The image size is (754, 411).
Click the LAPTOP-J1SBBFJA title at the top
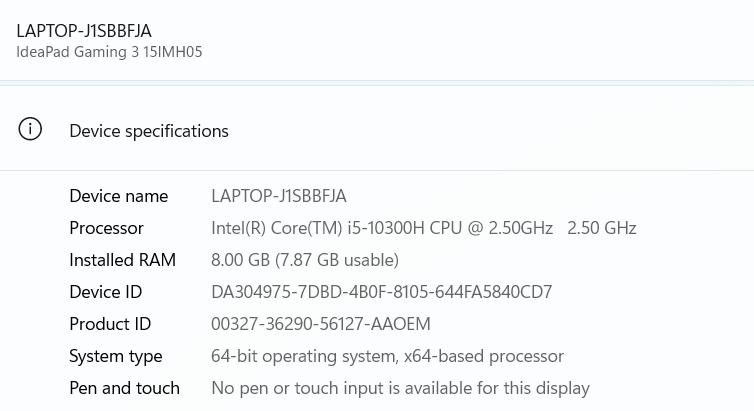click(x=84, y=31)
